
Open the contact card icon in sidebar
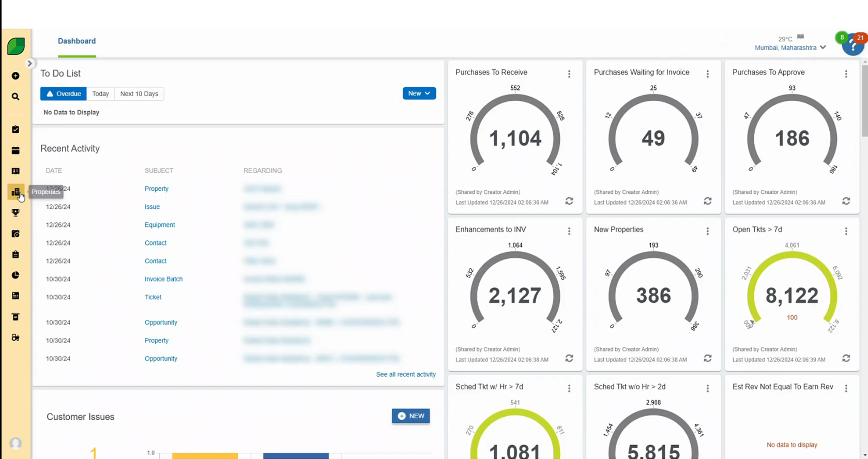(x=16, y=171)
